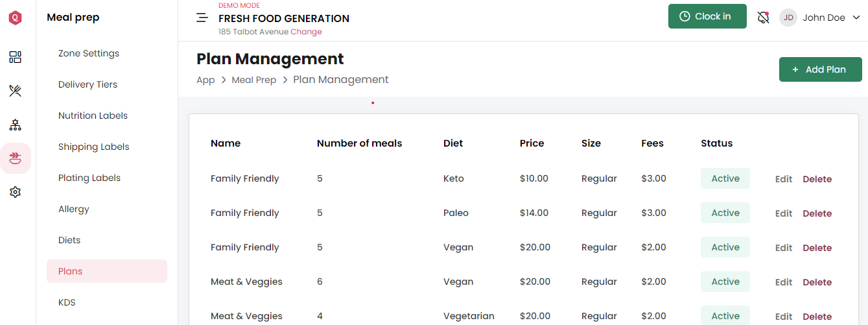Click the red hexagon app logo

(15, 18)
